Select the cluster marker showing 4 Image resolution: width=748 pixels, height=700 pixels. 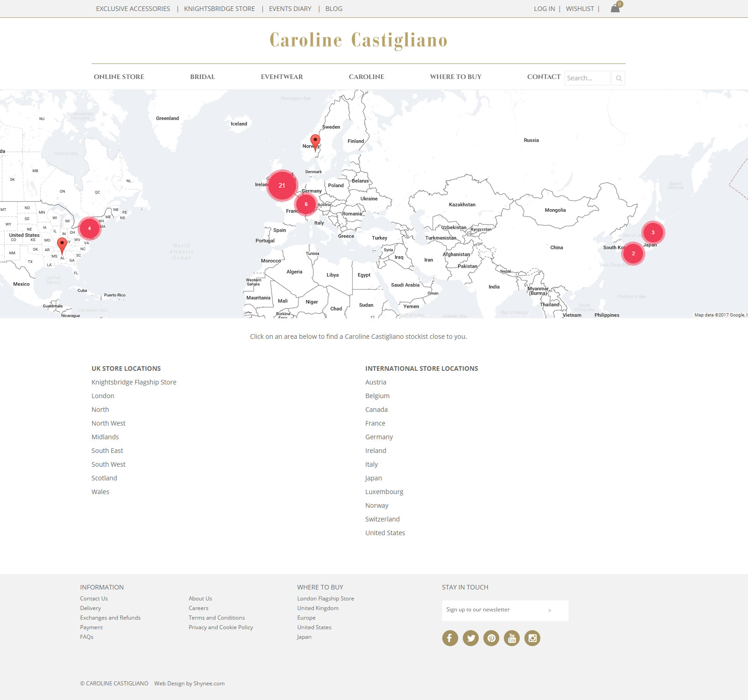click(89, 228)
